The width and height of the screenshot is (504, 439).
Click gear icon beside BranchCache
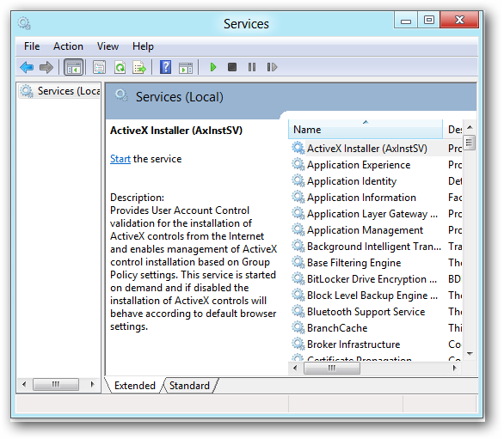[298, 328]
